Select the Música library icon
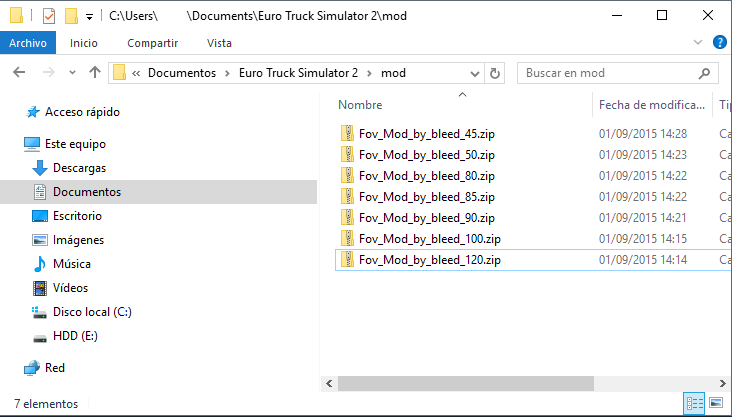 (x=40, y=264)
